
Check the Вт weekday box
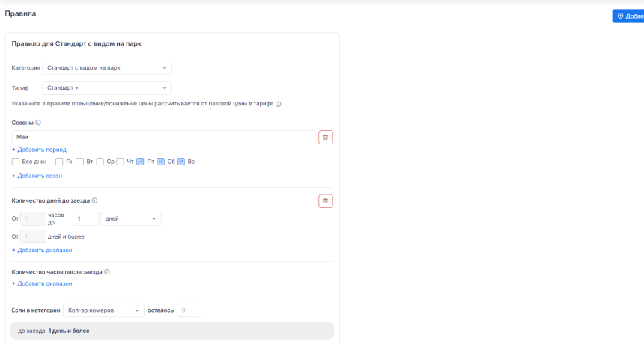click(79, 162)
